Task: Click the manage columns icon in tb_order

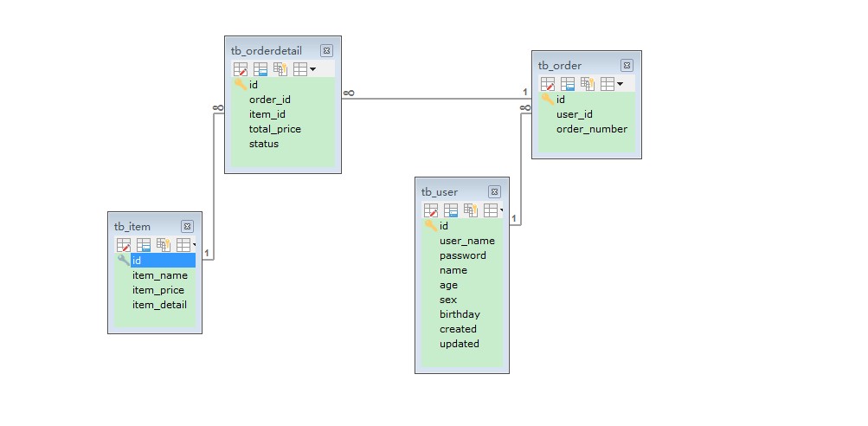Action: (568, 84)
